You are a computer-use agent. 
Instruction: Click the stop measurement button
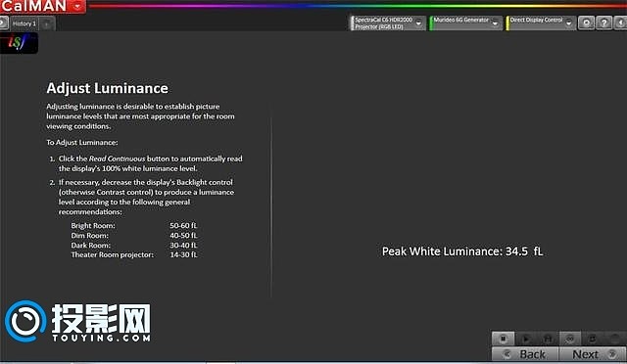[x=503, y=339]
